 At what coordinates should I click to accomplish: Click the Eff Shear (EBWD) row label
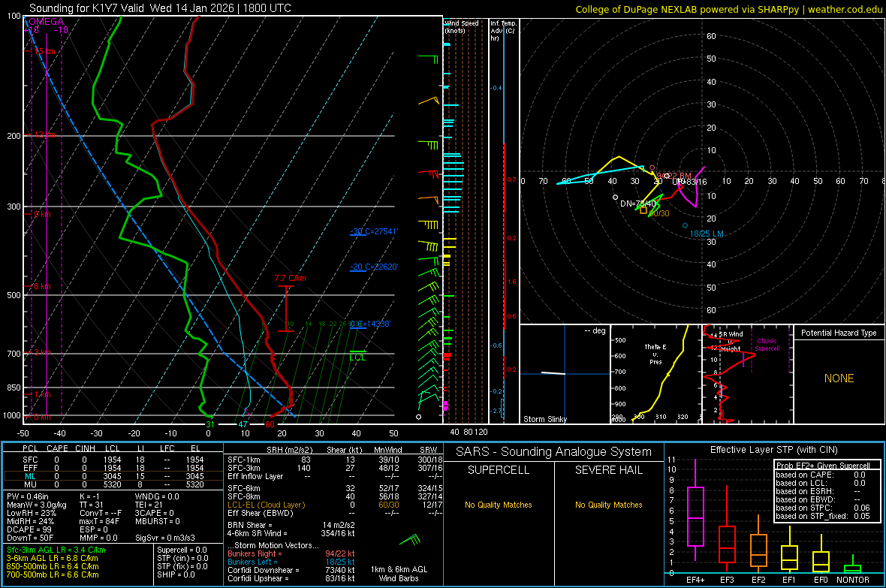(261, 513)
